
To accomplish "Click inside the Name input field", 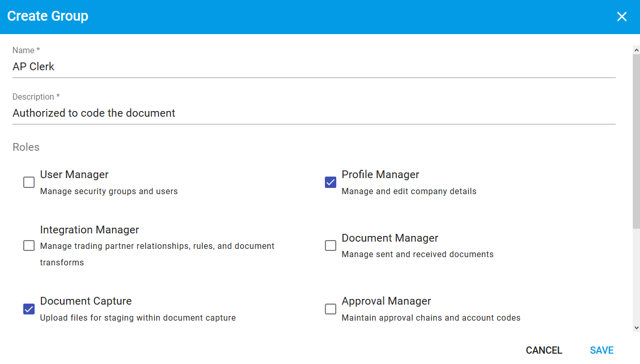I will click(x=207, y=66).
